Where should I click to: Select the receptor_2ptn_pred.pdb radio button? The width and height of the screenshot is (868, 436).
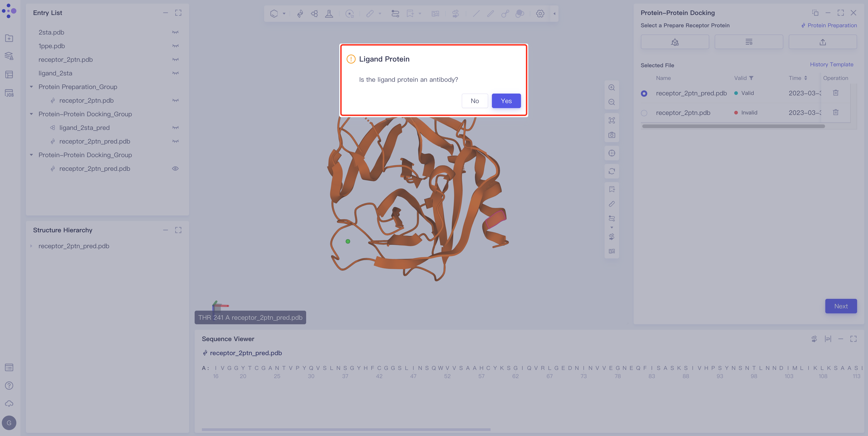click(x=644, y=93)
